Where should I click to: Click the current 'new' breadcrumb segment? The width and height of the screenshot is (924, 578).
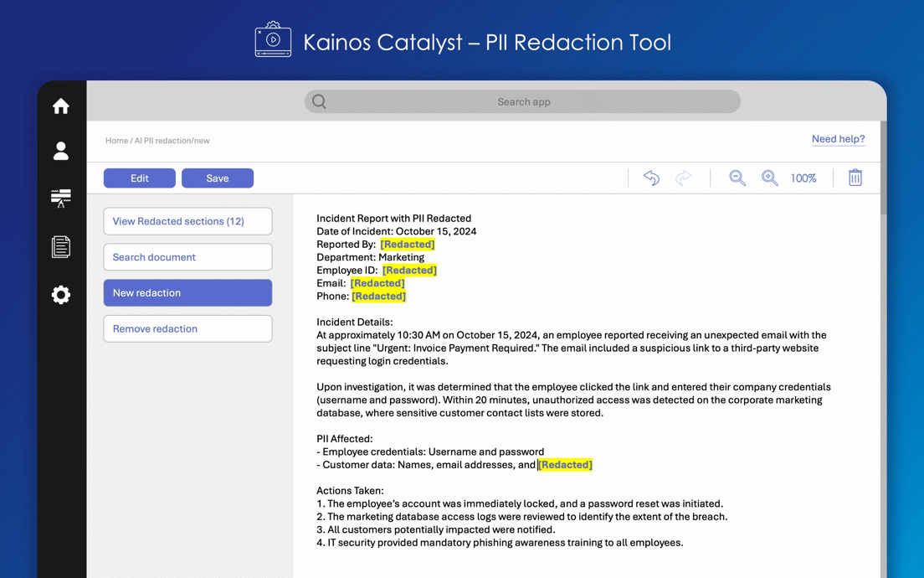203,141
